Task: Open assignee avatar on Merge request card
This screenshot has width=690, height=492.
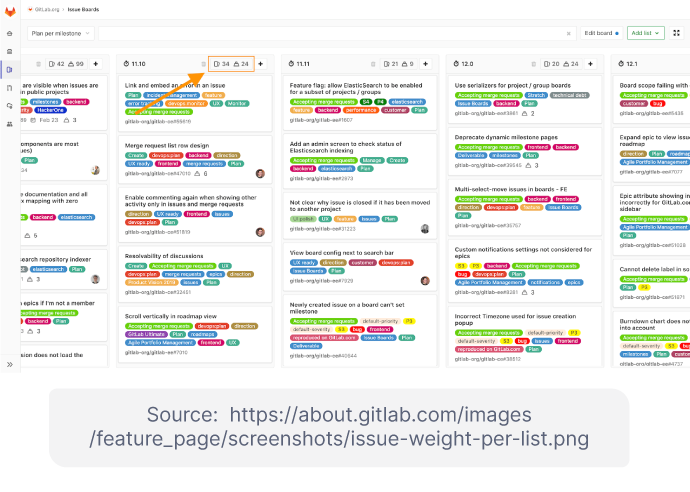Action: pyautogui.click(x=260, y=173)
